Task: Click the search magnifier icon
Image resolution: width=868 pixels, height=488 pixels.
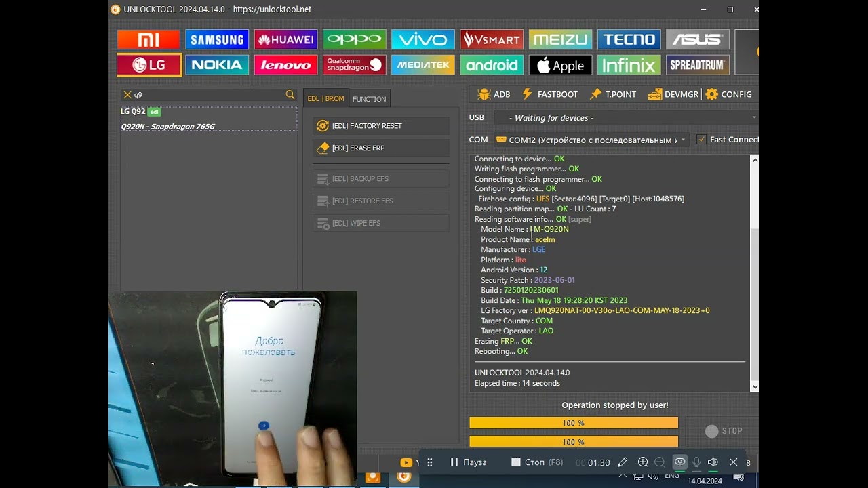Action: tap(290, 95)
